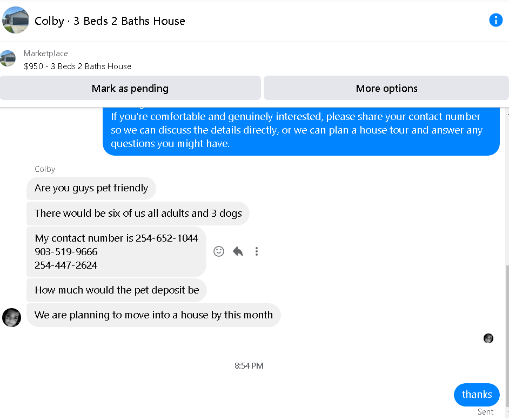Select the pet deposit question message
Screen dimensions: 509x420
[x=117, y=290]
